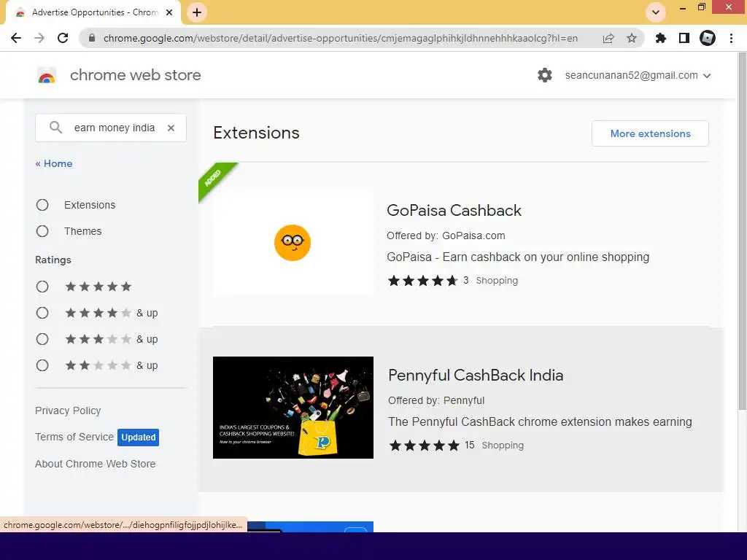
Task: Click Pennyful's Shopping category label
Action: pyautogui.click(x=503, y=446)
